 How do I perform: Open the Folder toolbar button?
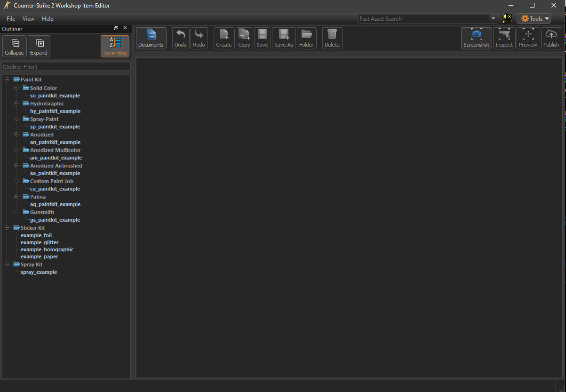point(306,38)
